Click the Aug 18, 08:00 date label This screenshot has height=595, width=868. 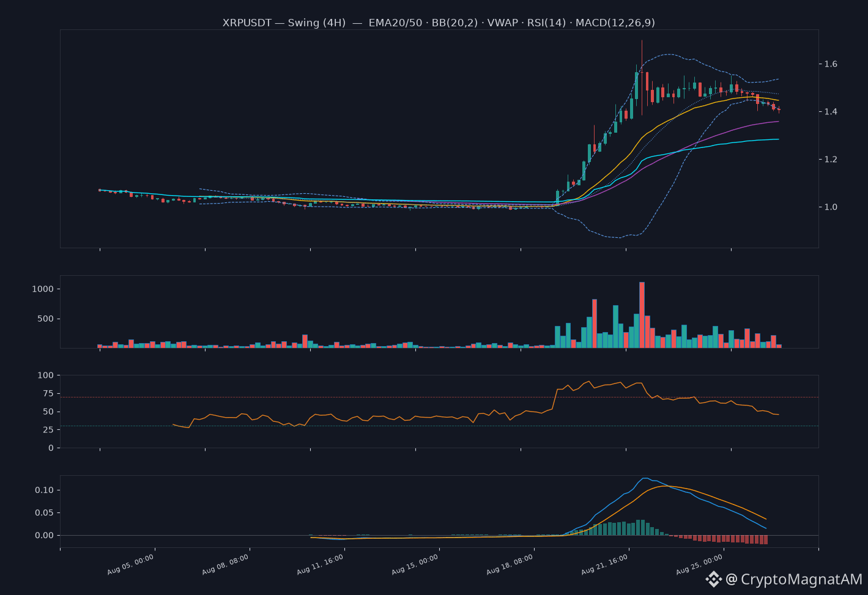coord(510,564)
